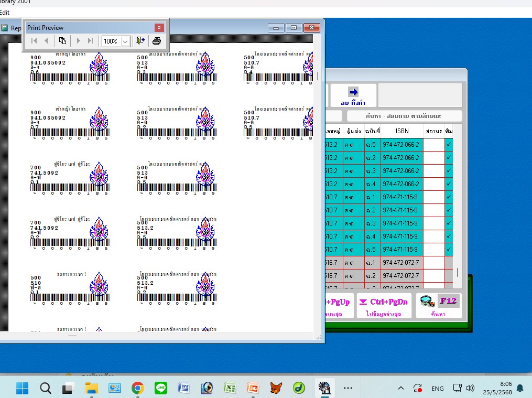The width and height of the screenshot is (532, 398).
Task: Open the 100% zoom dropdown
Action: coord(125,41)
